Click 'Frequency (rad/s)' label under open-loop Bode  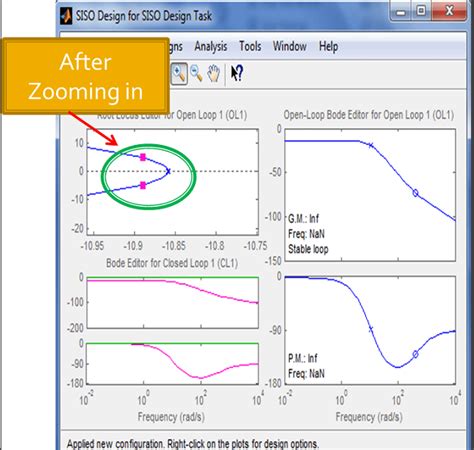[x=369, y=417]
